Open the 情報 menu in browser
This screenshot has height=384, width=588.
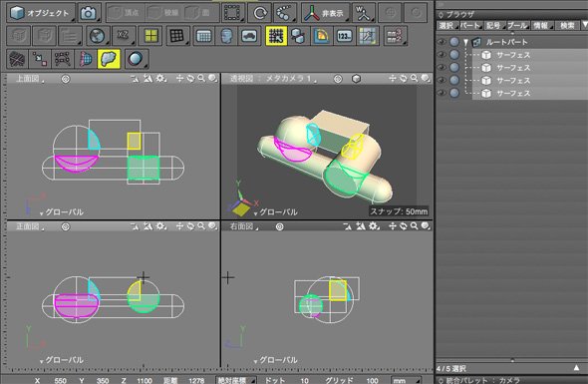click(x=542, y=26)
